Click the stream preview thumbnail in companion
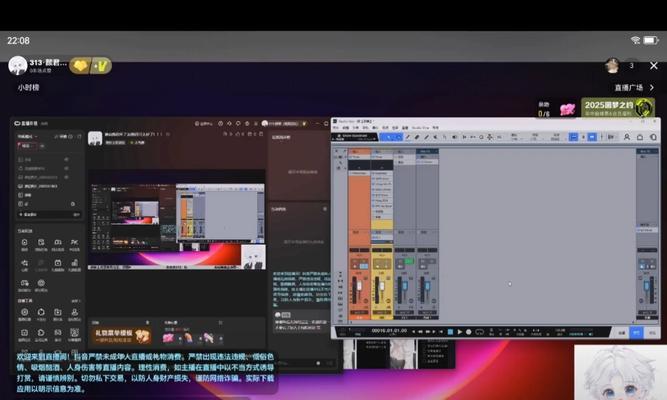Viewport: 667px width, 400px height. pyautogui.click(x=177, y=220)
